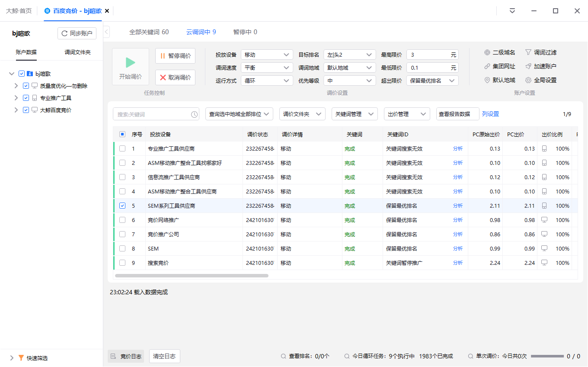
Task: Click the monitor icon beside 大鲸百度竞价
Action: [35, 110]
